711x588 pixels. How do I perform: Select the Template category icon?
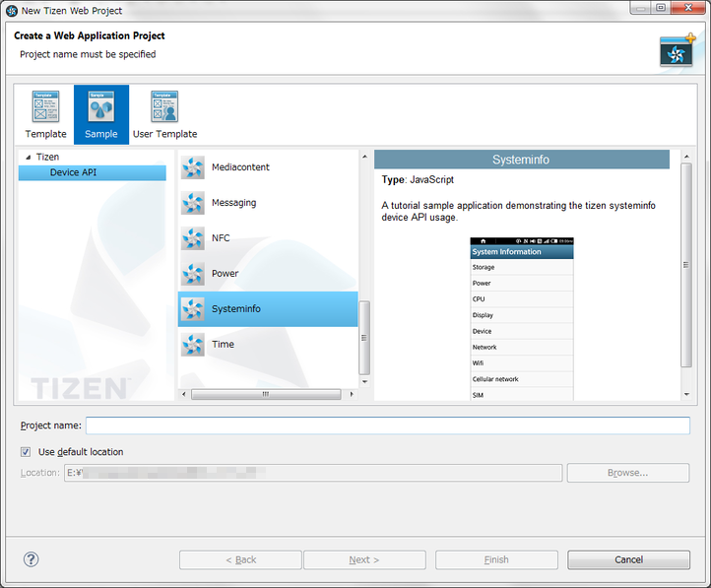pyautogui.click(x=45, y=107)
